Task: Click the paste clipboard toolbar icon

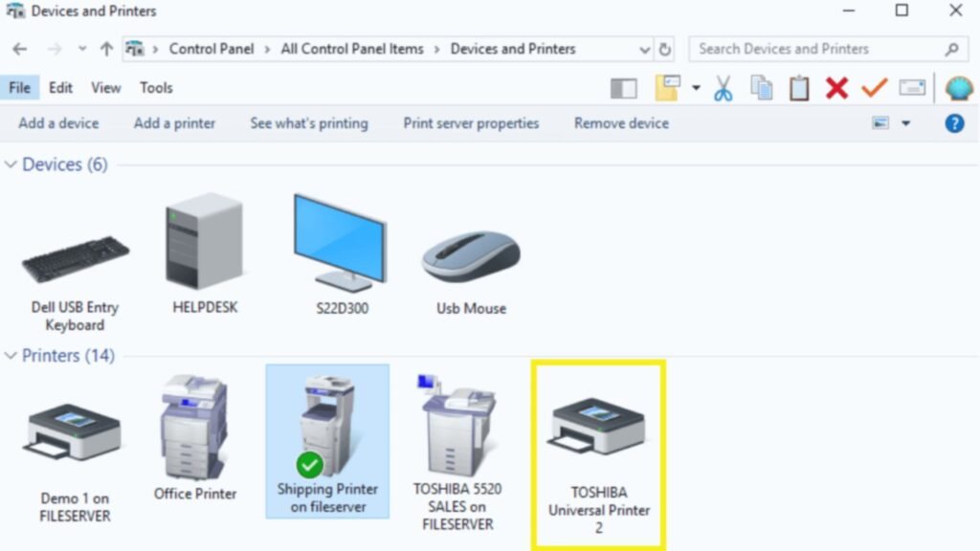Action: pyautogui.click(x=799, y=87)
